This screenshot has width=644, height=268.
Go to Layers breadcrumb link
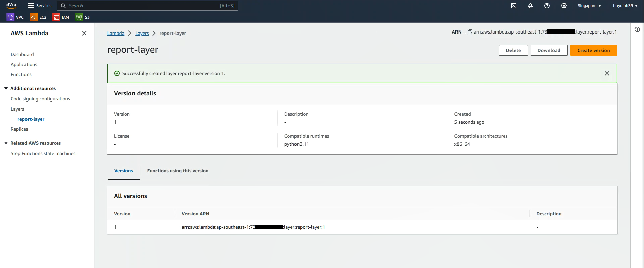(x=142, y=33)
